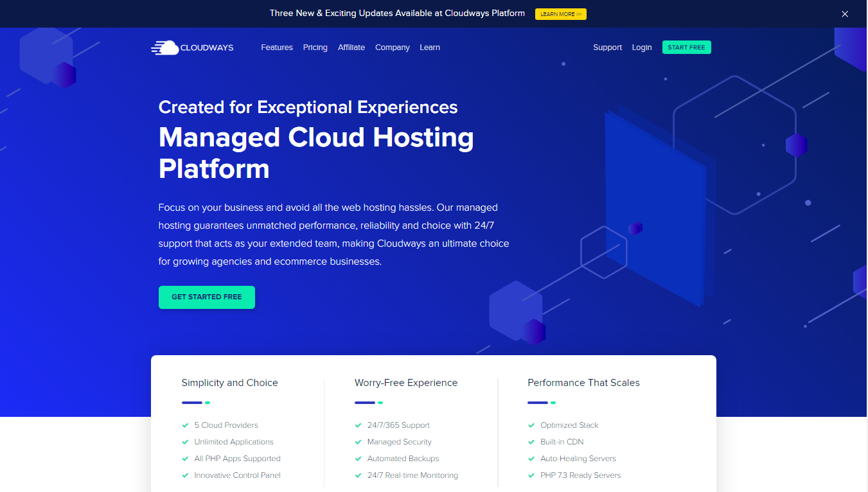868x492 pixels.
Task: Click the Automated Backups text
Action: 403,459
